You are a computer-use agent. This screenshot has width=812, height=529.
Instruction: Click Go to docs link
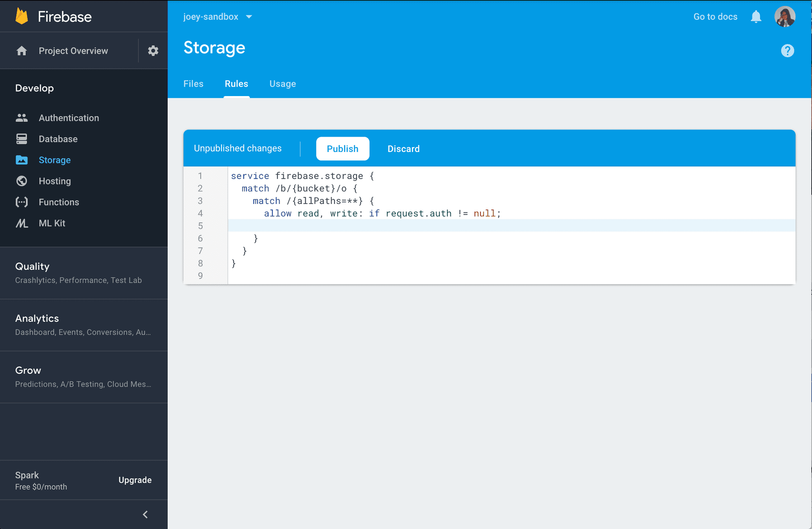(715, 17)
